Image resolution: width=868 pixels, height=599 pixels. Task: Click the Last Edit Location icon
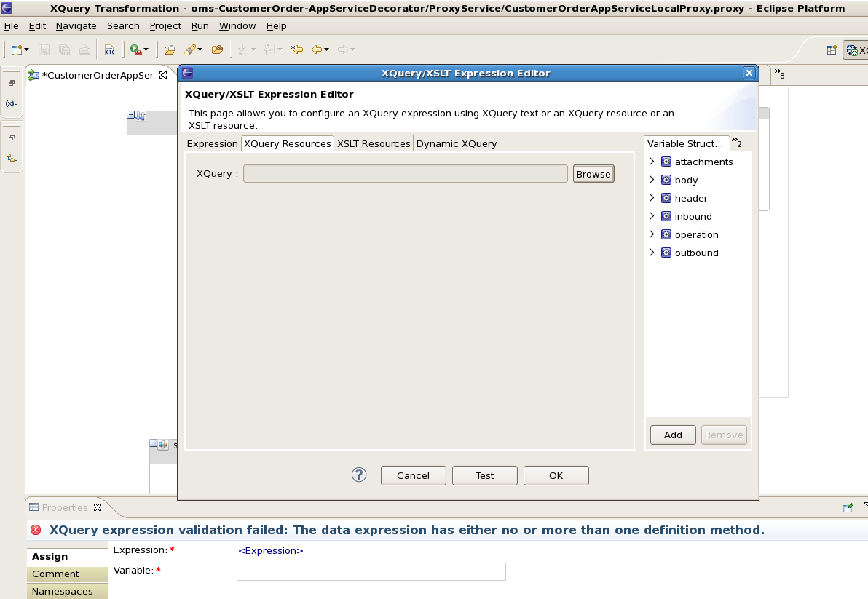(x=297, y=49)
